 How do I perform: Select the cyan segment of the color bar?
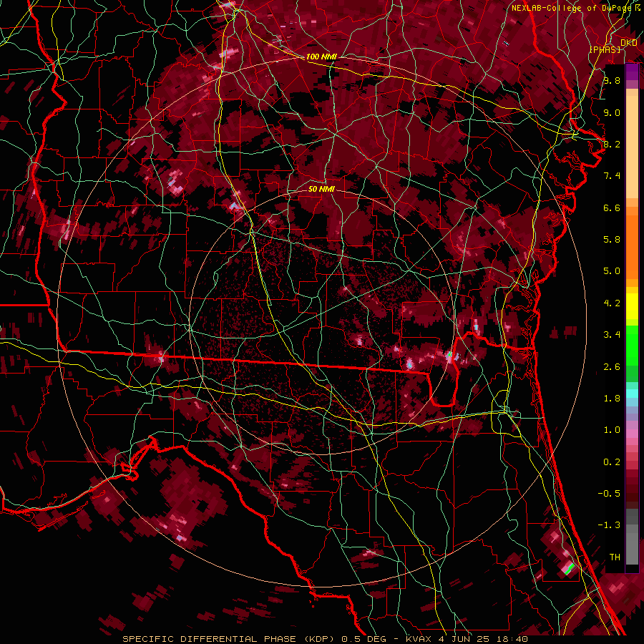632,394
